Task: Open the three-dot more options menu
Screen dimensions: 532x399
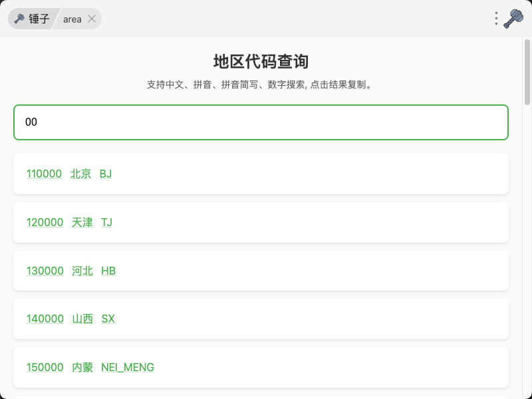Action: (x=496, y=19)
